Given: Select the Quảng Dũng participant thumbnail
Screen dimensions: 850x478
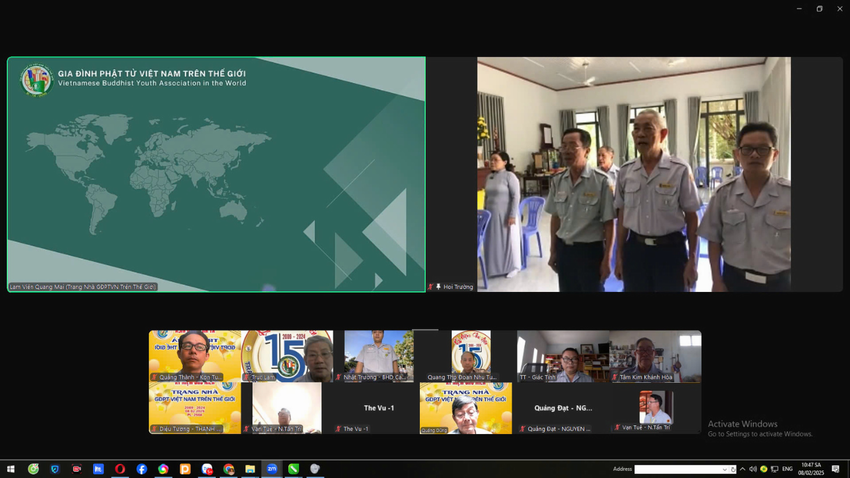Looking at the screenshot, I should click(466, 408).
